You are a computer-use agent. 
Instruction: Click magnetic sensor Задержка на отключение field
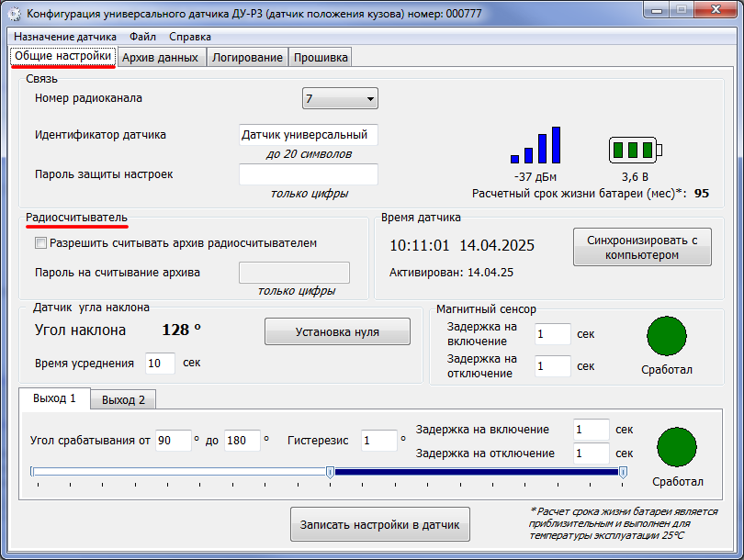pos(553,366)
